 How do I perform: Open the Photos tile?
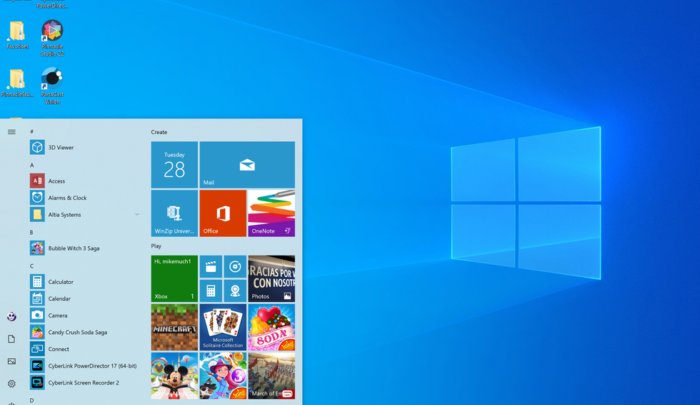[x=271, y=279]
